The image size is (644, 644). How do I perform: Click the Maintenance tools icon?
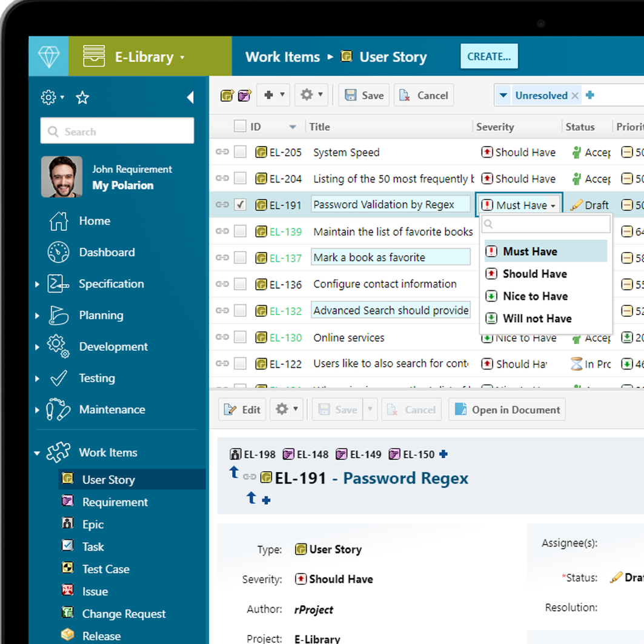coord(58,409)
